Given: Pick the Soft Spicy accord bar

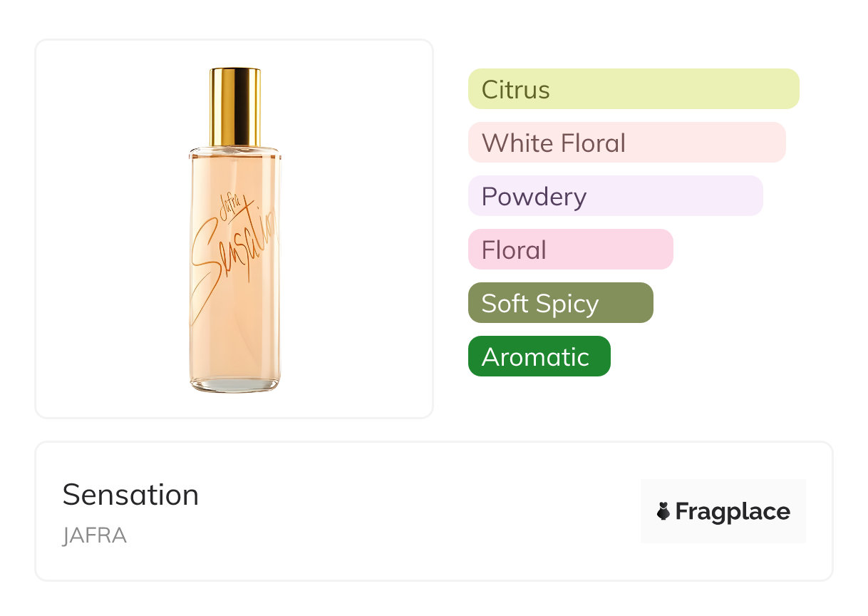Looking at the screenshot, I should pyautogui.click(x=560, y=303).
